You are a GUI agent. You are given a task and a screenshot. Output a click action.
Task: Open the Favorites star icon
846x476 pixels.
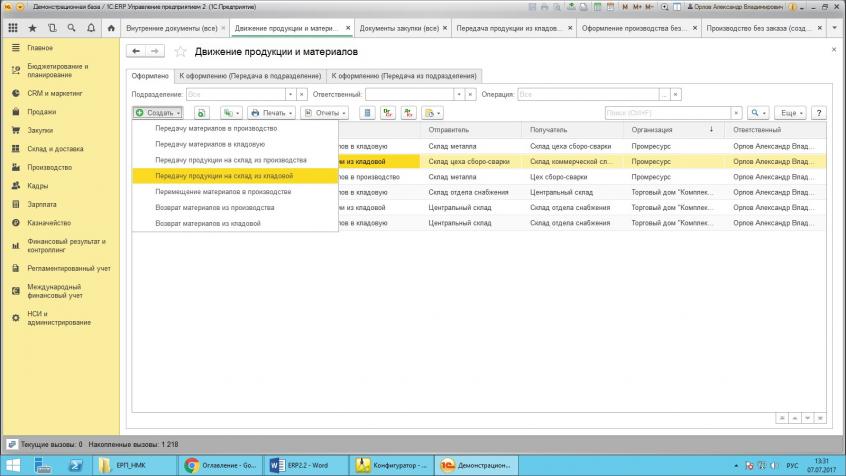tap(30, 27)
